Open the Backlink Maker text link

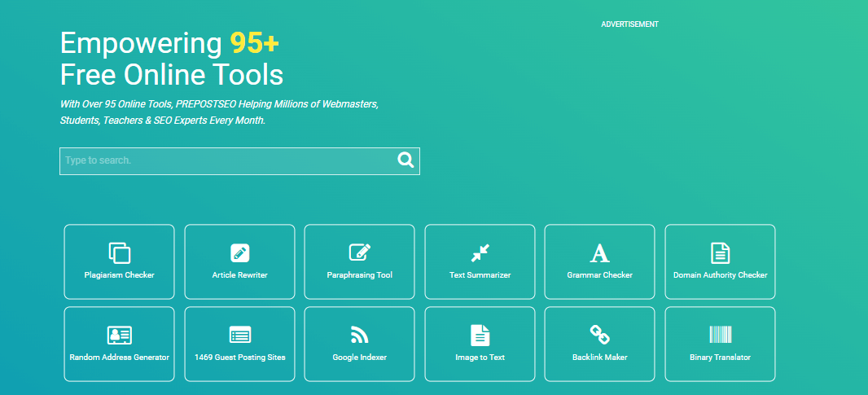click(x=599, y=358)
